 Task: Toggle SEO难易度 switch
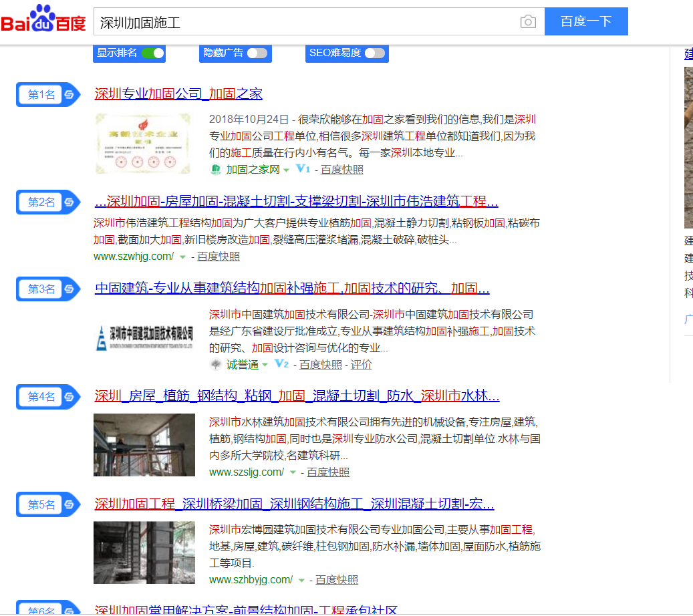375,53
